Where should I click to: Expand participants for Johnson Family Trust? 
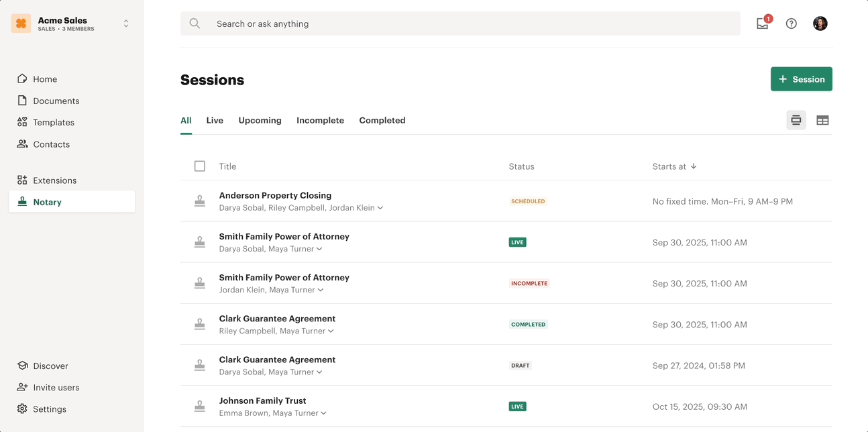(x=324, y=413)
